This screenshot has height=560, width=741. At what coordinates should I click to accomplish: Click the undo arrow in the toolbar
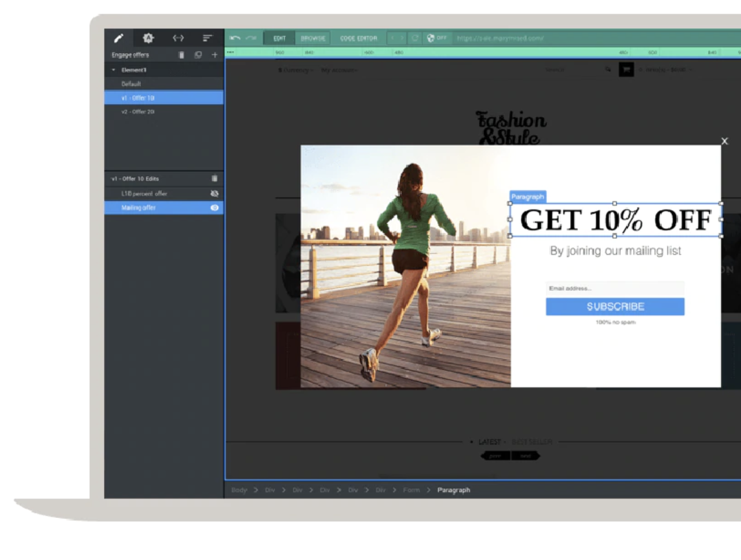[235, 38]
